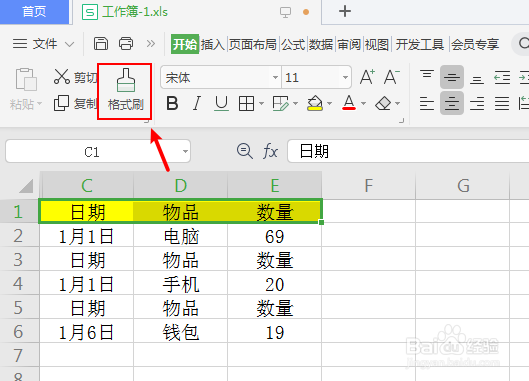529x381 pixels.
Task: Click the draw border pencil icon
Action: (x=281, y=103)
